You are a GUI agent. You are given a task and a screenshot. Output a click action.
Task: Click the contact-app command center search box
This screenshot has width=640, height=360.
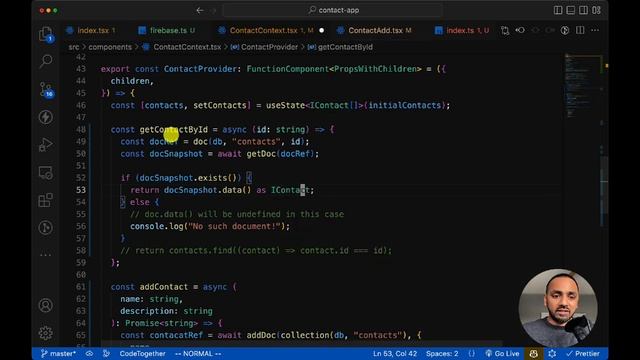tap(333, 10)
